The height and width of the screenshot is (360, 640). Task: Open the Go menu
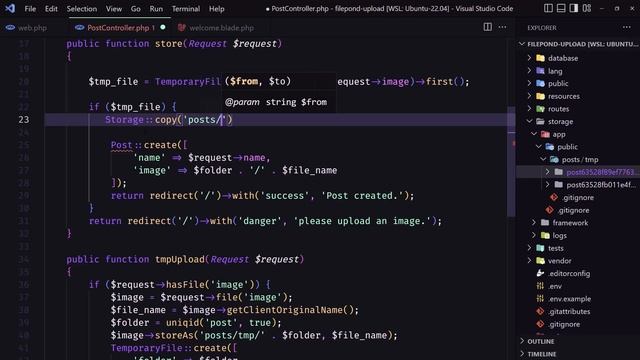click(136, 9)
